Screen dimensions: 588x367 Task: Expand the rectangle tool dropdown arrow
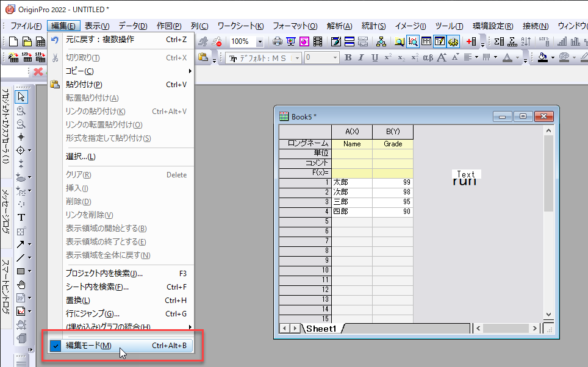(30, 271)
